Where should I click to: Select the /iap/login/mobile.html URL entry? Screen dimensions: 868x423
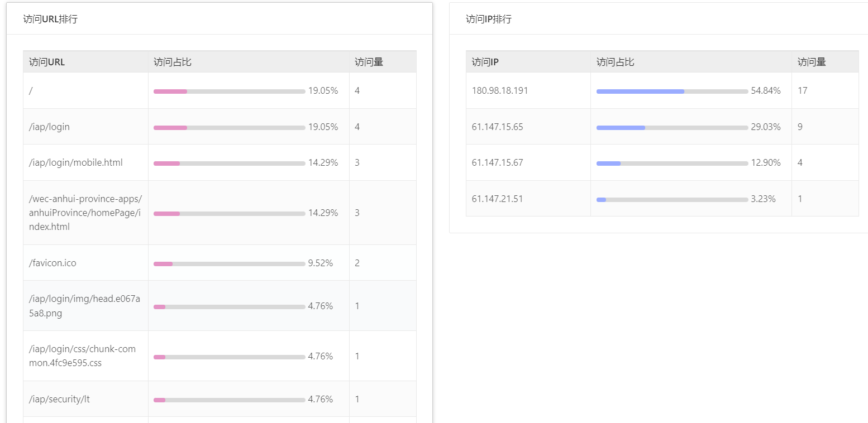[x=76, y=162]
